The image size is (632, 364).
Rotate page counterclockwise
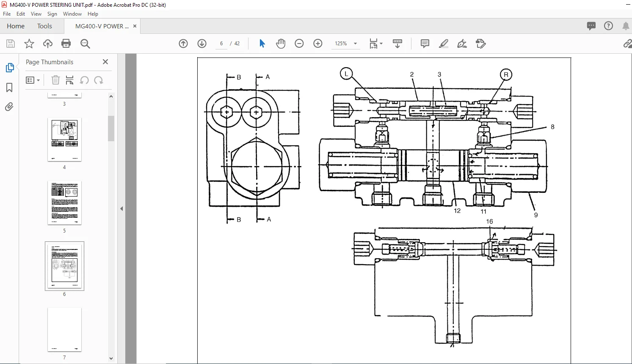[x=84, y=80]
